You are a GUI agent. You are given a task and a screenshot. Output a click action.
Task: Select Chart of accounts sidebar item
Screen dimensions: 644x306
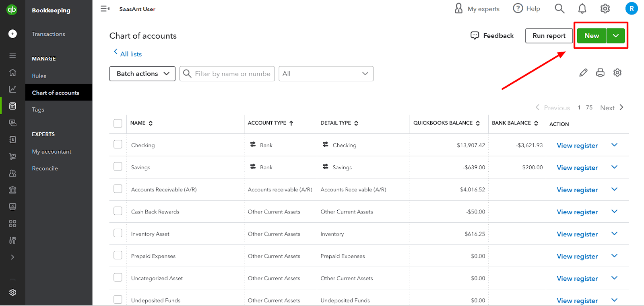tap(59, 92)
